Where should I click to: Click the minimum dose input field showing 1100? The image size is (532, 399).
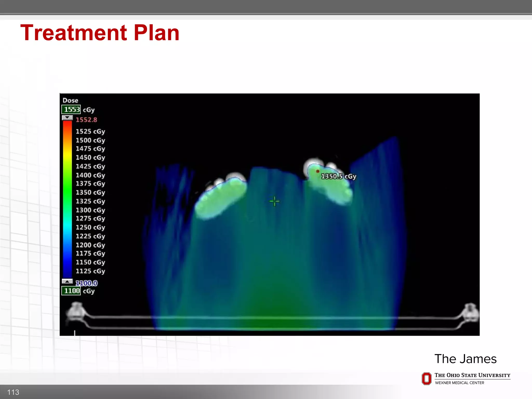pyautogui.click(x=71, y=291)
